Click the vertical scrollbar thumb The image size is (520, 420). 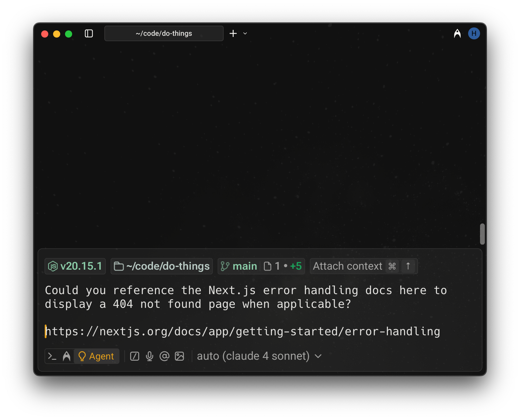point(482,234)
